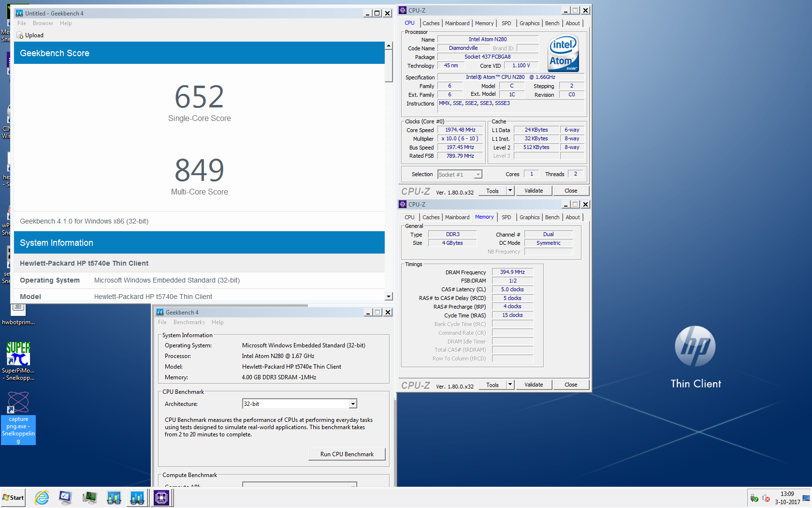Click Validate in top CPU-Z window
Viewport: 812px width, 508px height.
pyautogui.click(x=534, y=191)
